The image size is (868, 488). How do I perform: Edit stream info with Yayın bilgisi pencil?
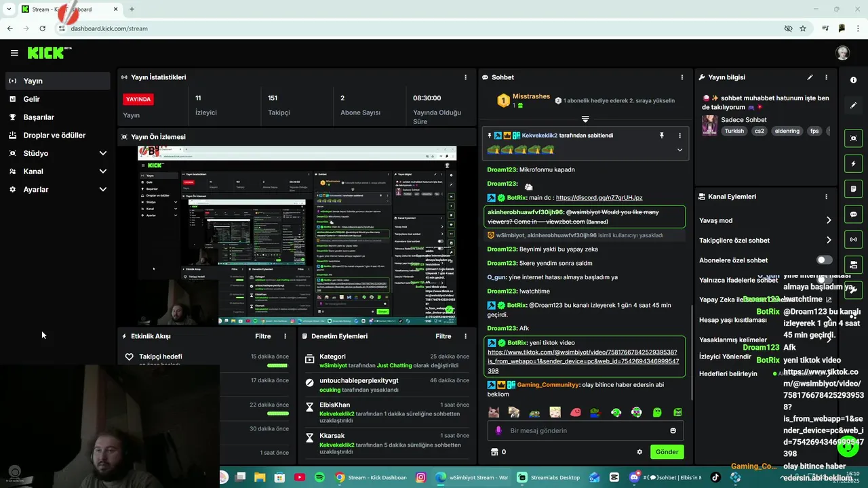[810, 77]
